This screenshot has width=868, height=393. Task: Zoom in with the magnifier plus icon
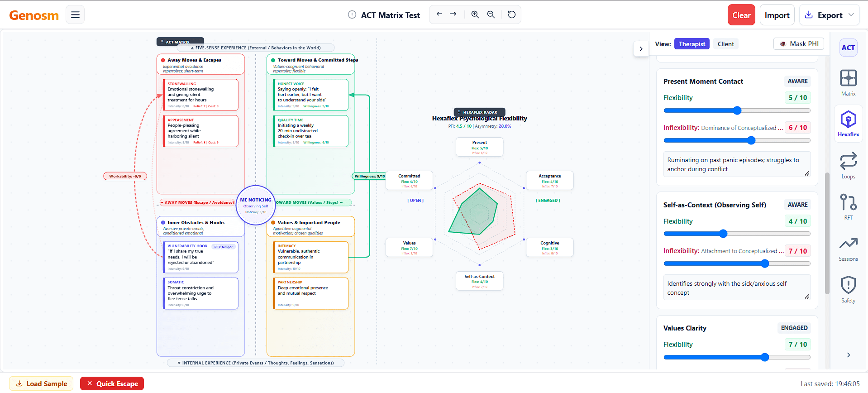[475, 14]
